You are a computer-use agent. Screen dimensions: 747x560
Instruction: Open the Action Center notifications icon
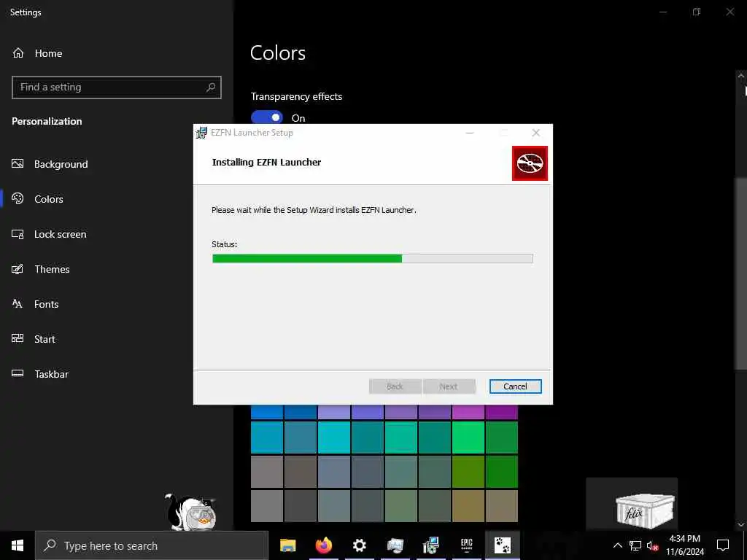click(x=723, y=545)
